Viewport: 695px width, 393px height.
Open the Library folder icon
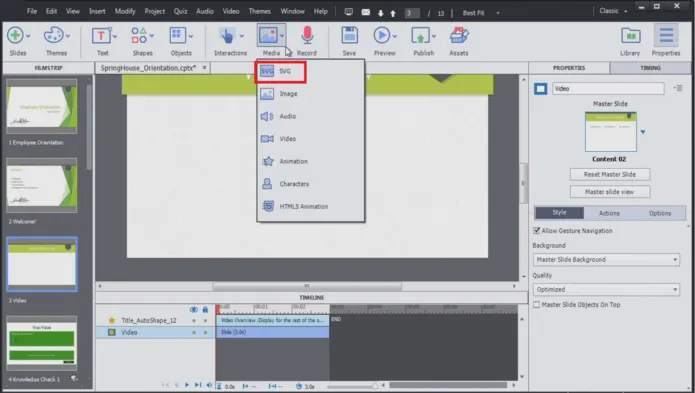pyautogui.click(x=630, y=35)
